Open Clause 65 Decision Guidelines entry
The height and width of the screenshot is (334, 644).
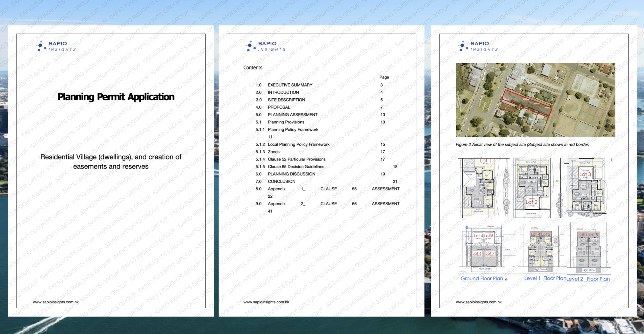[x=296, y=167]
